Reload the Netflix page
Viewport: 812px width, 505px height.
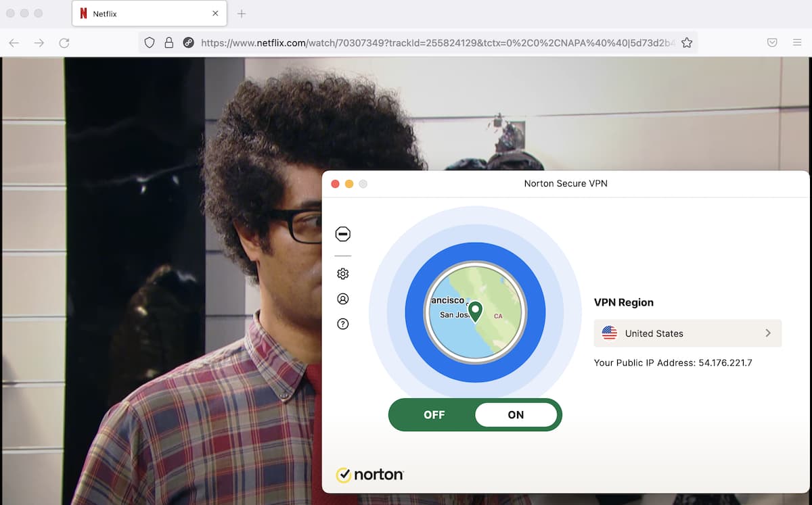pos(64,42)
